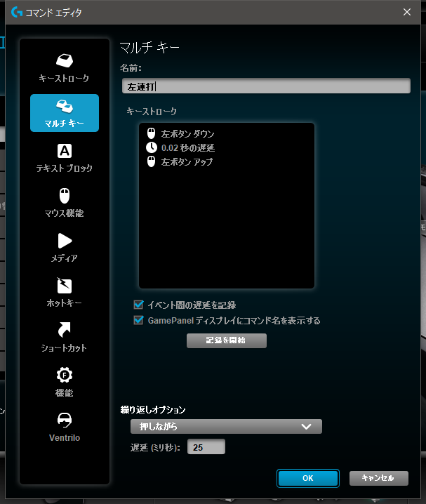Select the Ventrilo headset icon
The width and height of the screenshot is (426, 504).
pyautogui.click(x=65, y=420)
